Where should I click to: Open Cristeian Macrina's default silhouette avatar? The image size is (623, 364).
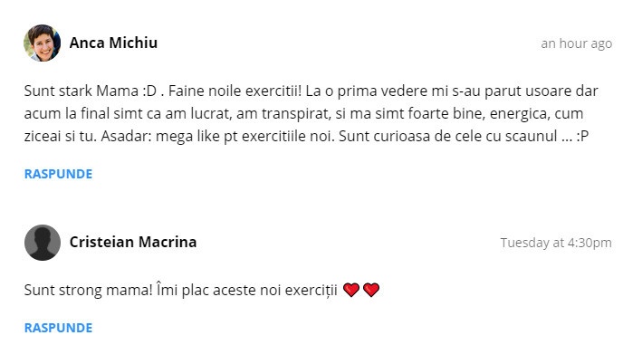43,243
